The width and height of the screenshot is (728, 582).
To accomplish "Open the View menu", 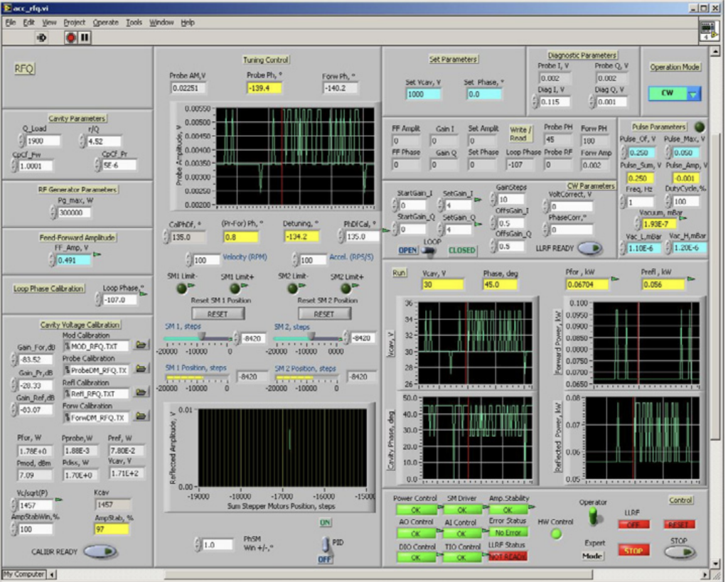I will (49, 22).
